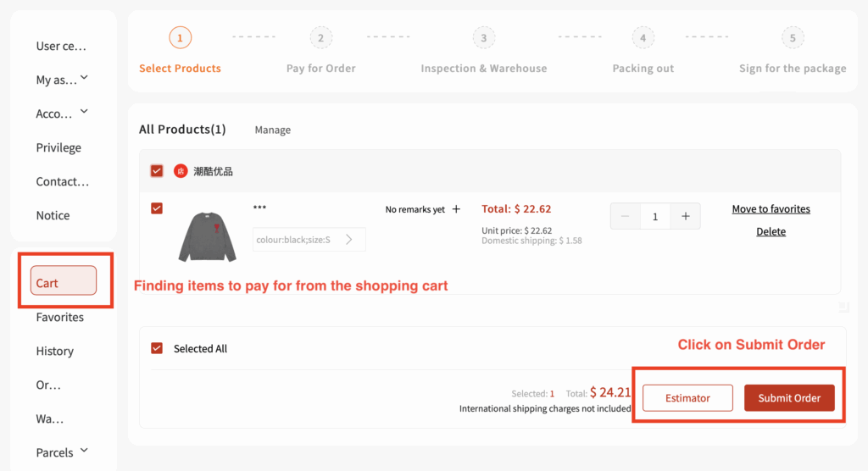
Task: Click the red store badge icon
Action: [181, 171]
